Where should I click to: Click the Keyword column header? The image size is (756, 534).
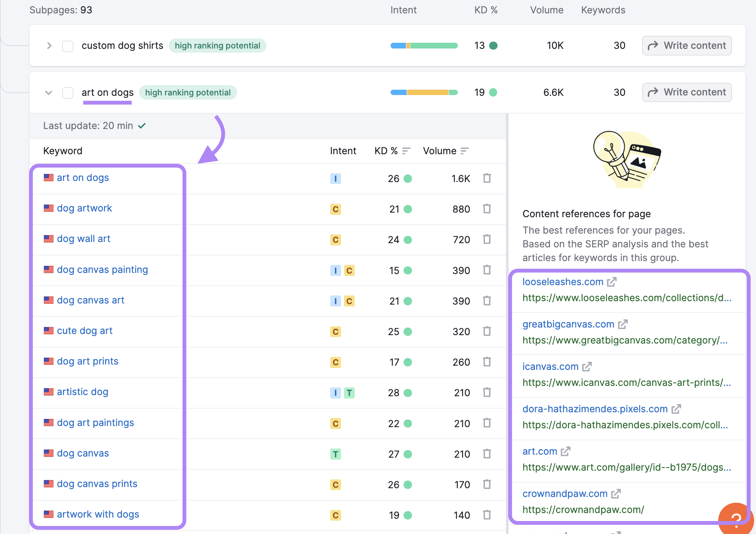click(63, 151)
